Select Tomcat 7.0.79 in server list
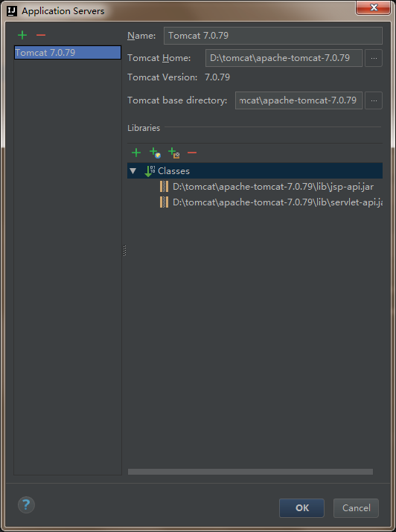This screenshot has width=396, height=532. [68, 53]
